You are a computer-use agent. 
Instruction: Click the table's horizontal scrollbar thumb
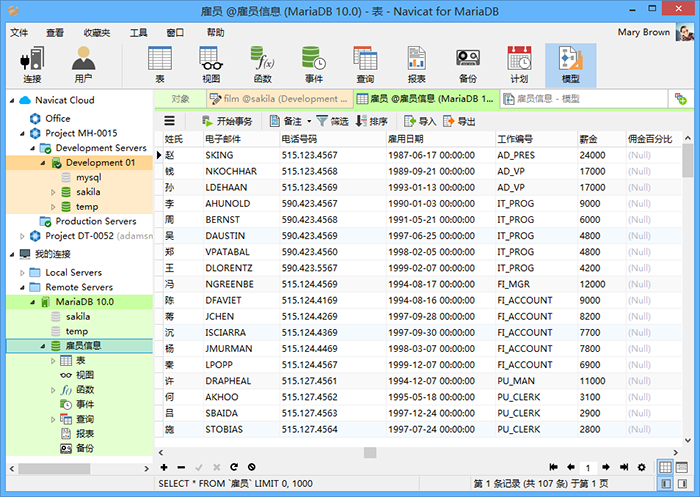coord(370,452)
